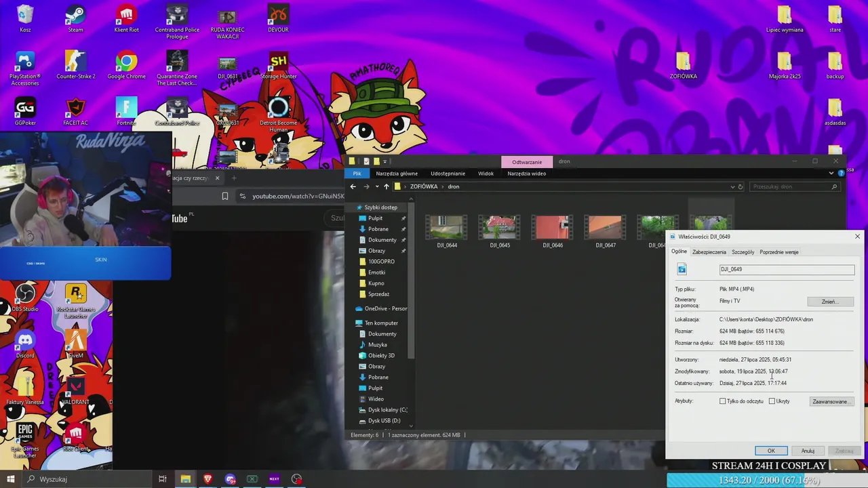This screenshot has height=488, width=868.
Task: Launch Counter-Strike 2 desktop icon
Action: 75,65
